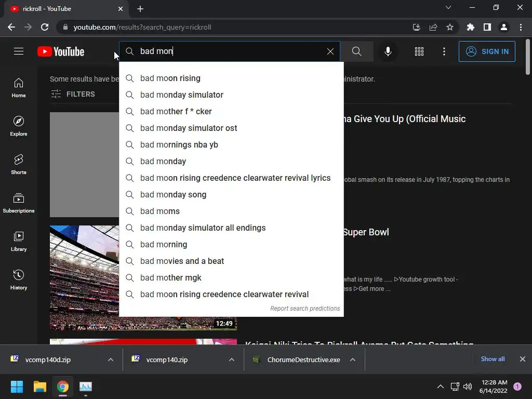Choose 'bad movies and a beat'
The width and height of the screenshot is (532, 399).
[231, 261]
